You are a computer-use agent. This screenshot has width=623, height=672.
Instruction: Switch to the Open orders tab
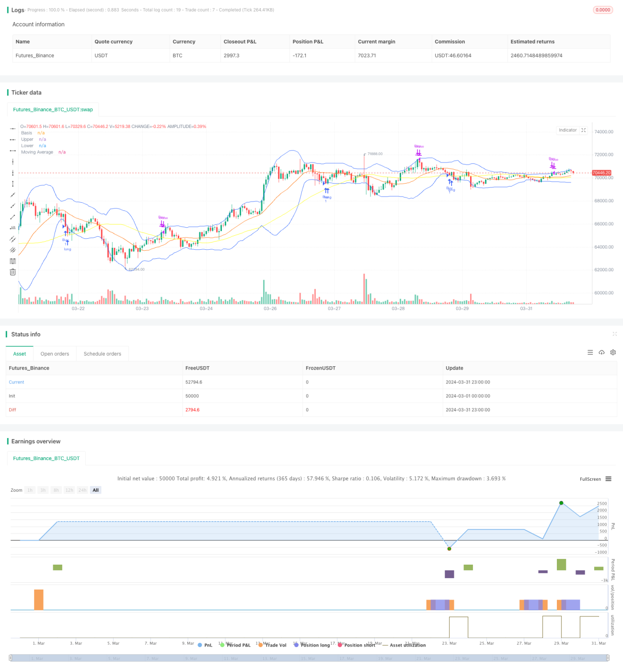[55, 354]
